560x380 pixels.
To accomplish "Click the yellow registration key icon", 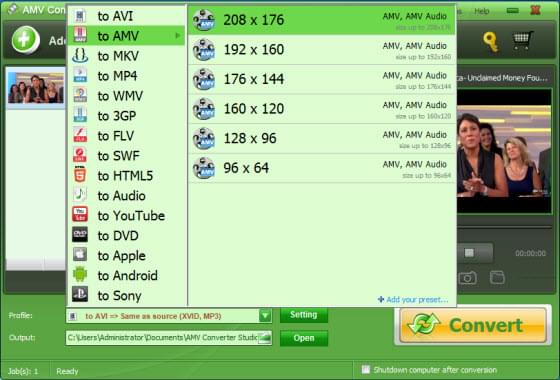I will point(491,42).
